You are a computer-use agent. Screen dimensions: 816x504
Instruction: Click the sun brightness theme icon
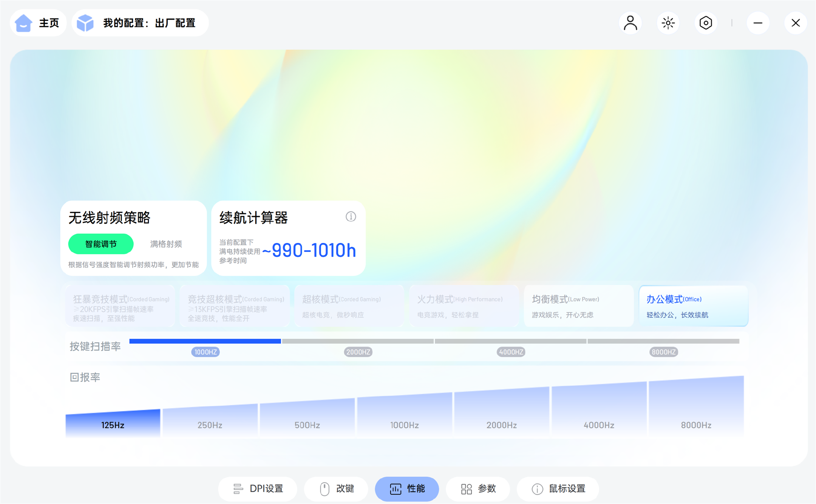[668, 23]
